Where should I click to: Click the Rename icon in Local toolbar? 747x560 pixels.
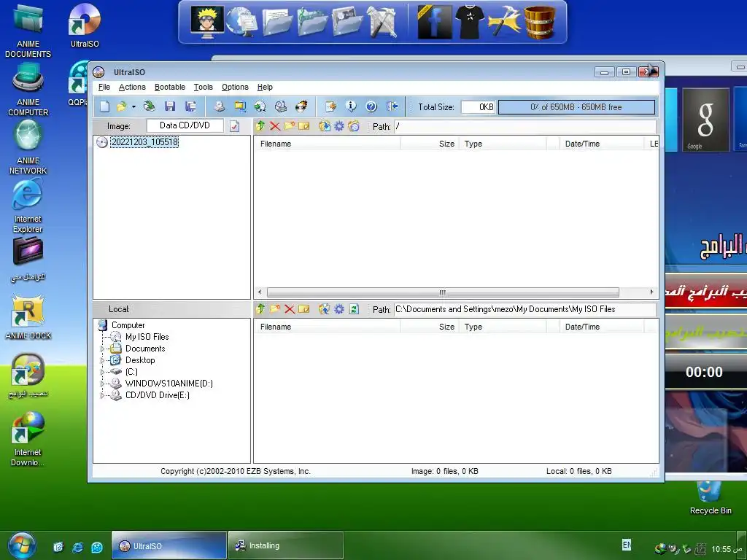[x=304, y=309]
